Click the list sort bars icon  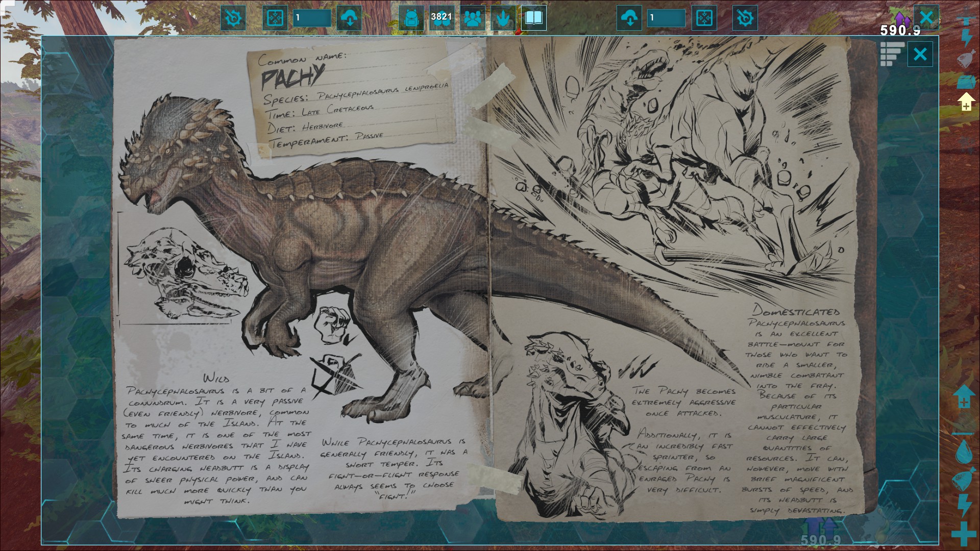892,54
